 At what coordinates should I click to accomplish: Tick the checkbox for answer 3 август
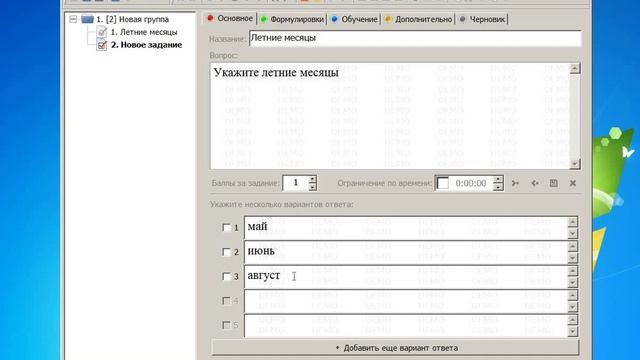pos(226,276)
